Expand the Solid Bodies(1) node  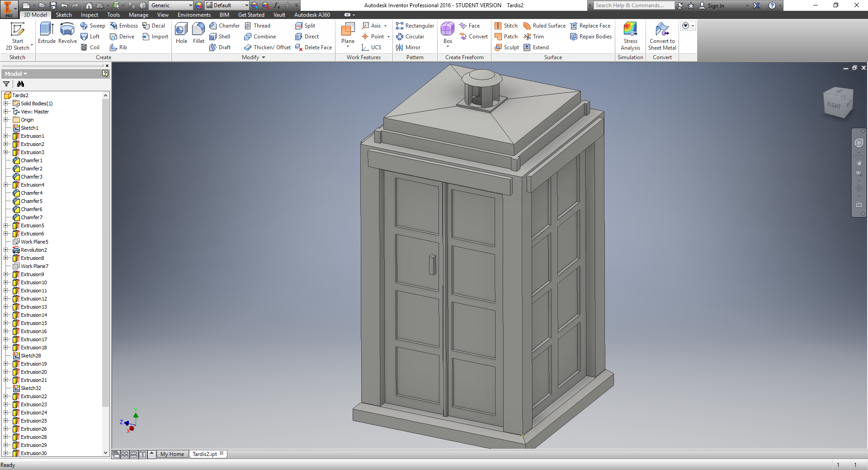6,103
